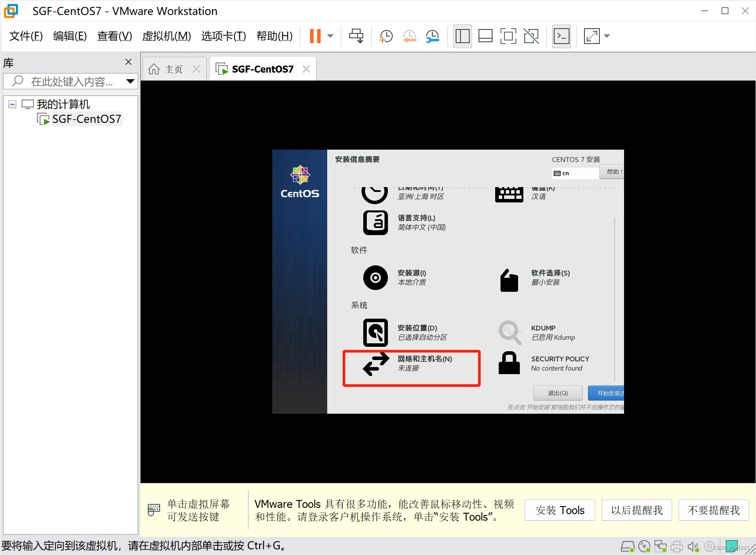Click the network adapter status bar icon
Image resolution: width=756 pixels, height=555 pixels.
pyautogui.click(x=661, y=547)
